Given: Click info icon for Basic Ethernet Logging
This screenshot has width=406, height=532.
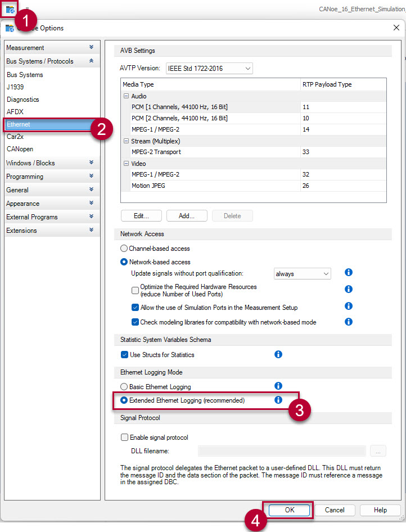Looking at the screenshot, I should [x=278, y=386].
